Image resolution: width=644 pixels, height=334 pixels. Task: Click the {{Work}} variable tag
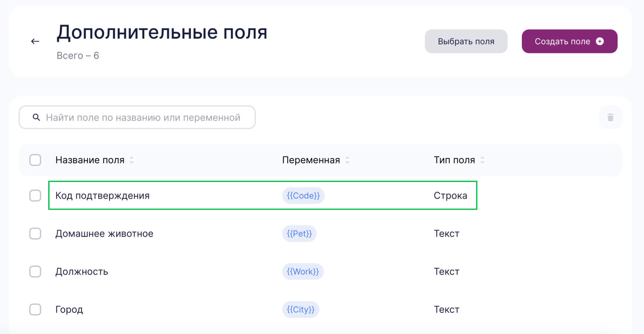click(x=303, y=271)
